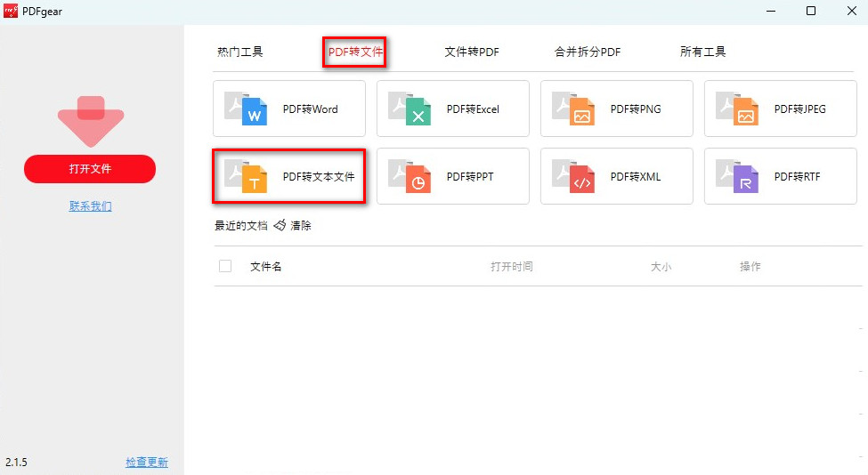Click the PDFgear logo in title bar
This screenshot has height=475, width=868.
click(11, 11)
